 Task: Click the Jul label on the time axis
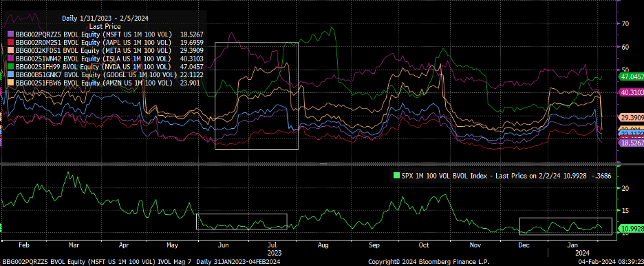click(x=273, y=245)
